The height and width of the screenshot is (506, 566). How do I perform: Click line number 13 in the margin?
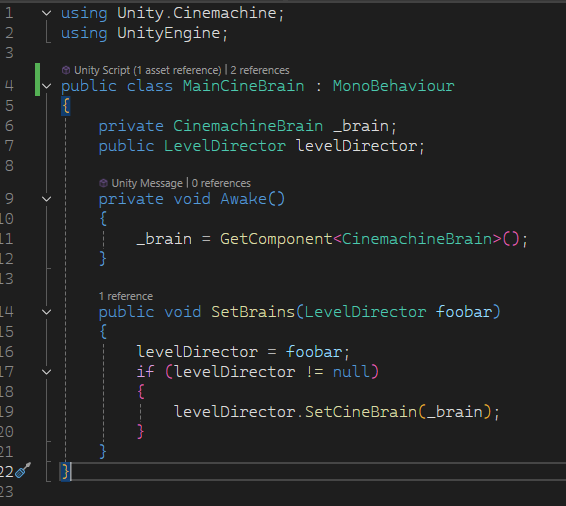7,279
